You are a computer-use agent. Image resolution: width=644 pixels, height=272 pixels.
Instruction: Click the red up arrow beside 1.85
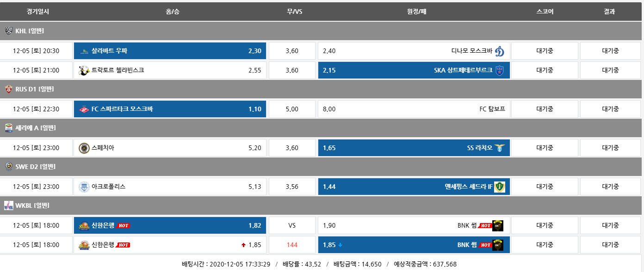[243, 245]
